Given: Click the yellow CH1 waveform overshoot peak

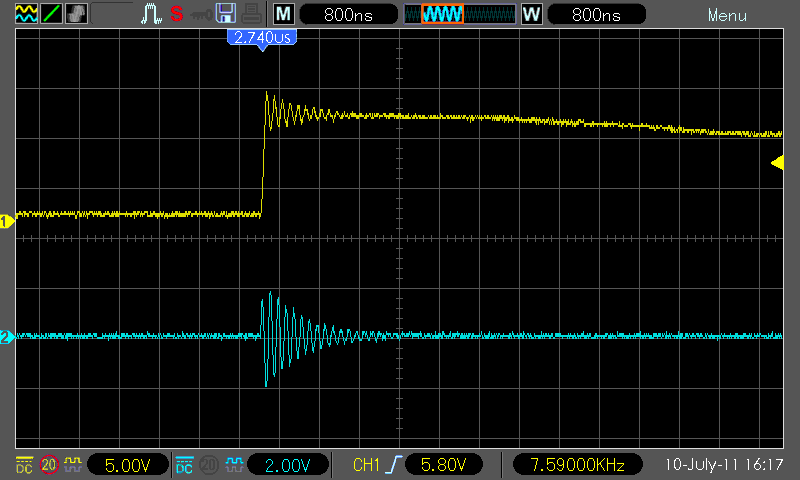Looking at the screenshot, I should point(267,94).
